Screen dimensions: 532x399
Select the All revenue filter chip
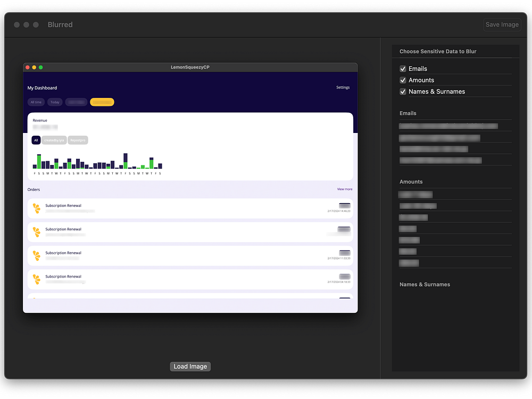36,140
